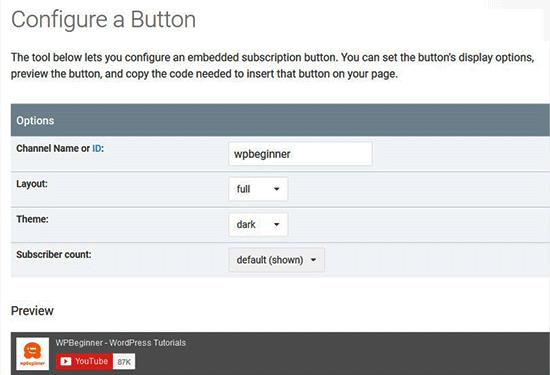Image resolution: width=550 pixels, height=375 pixels.
Task: Click the Configure a Button heading
Action: click(103, 20)
